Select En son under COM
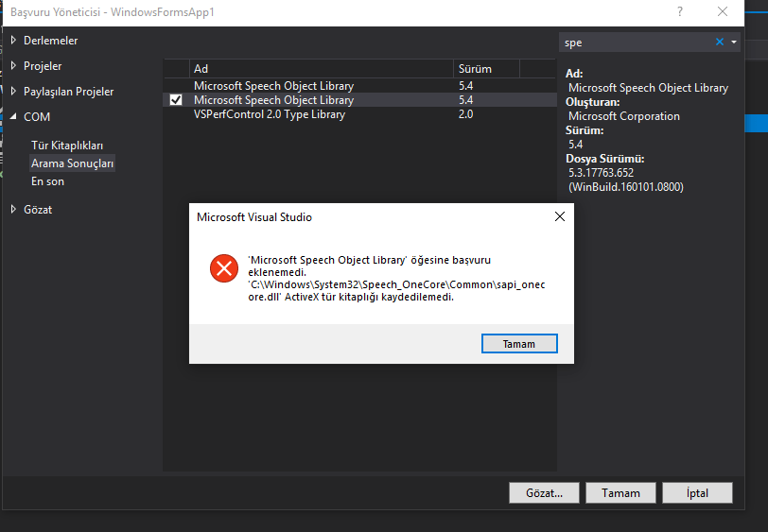Image resolution: width=768 pixels, height=532 pixels. [x=47, y=181]
